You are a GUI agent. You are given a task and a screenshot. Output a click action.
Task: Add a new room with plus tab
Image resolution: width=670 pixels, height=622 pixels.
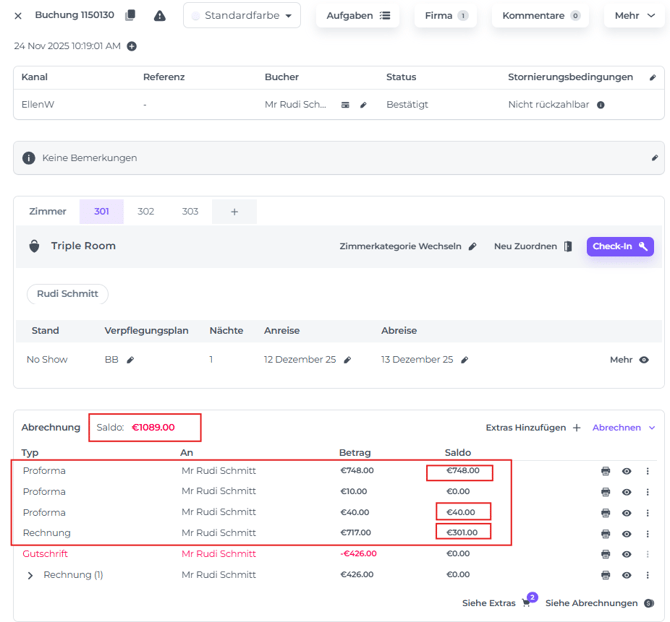[x=234, y=212]
